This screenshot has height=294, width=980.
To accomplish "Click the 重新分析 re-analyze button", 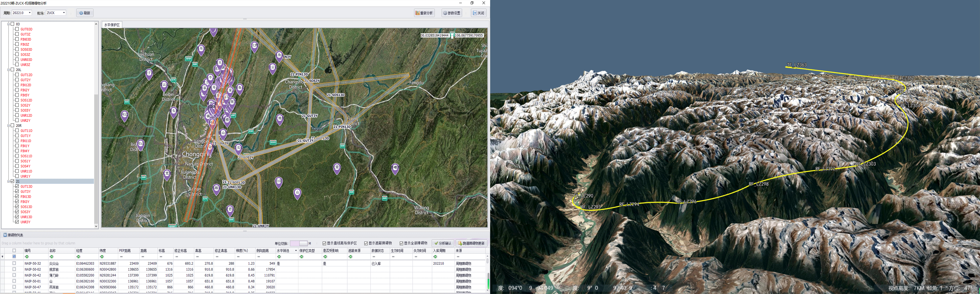I will coord(424,13).
